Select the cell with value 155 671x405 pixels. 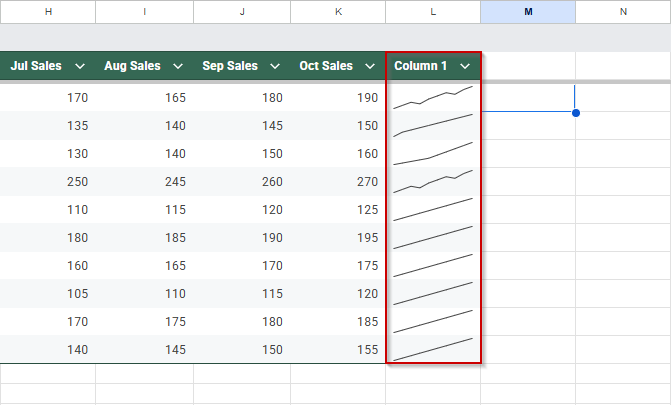coord(338,349)
